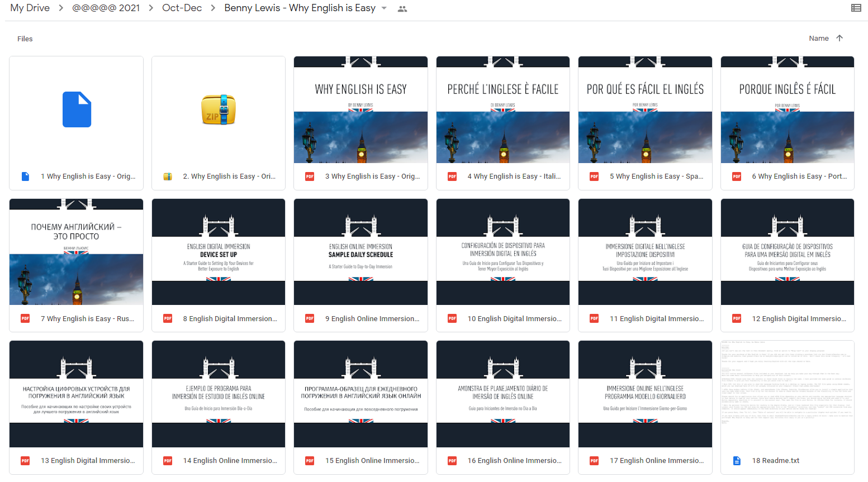Screen dimensions: 868x482
Task: Select 'НАСТРОЙКА ЦИФРОВЫХ УСТРОЙСТВ' thumbnail
Action: pos(77,394)
